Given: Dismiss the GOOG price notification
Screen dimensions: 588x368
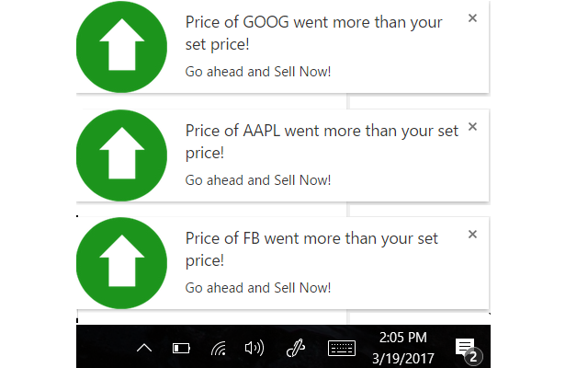Looking at the screenshot, I should [x=472, y=18].
